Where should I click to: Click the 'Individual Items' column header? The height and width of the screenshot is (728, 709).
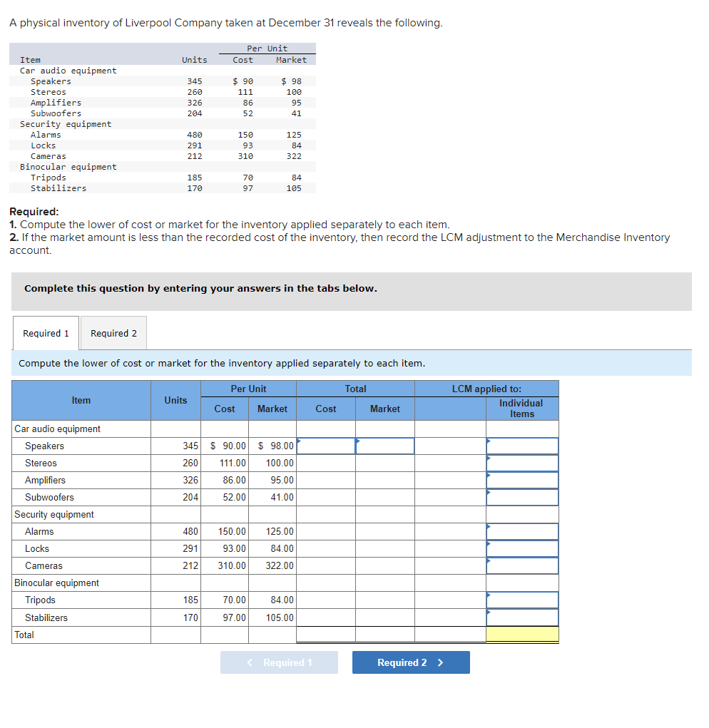click(x=522, y=409)
